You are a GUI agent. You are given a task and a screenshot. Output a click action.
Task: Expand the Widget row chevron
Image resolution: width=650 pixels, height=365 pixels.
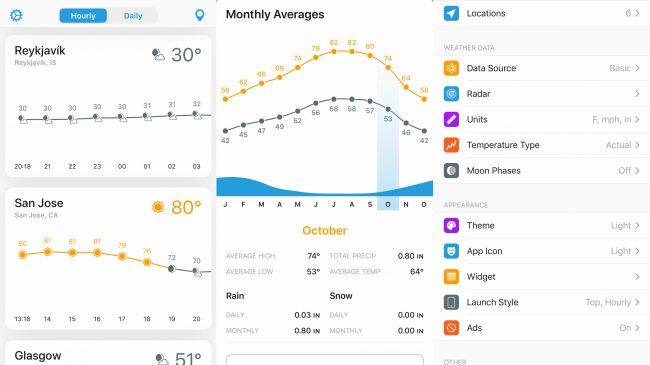pyautogui.click(x=637, y=277)
